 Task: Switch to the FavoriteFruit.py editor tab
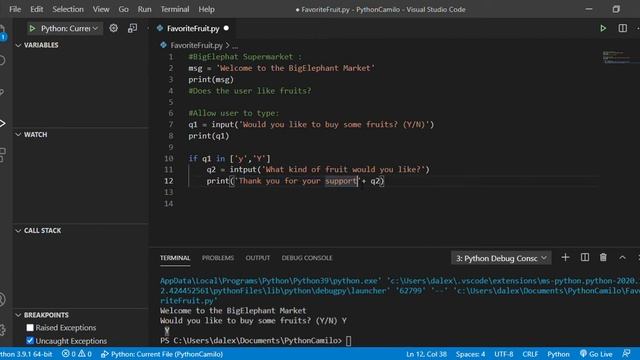coord(193,29)
